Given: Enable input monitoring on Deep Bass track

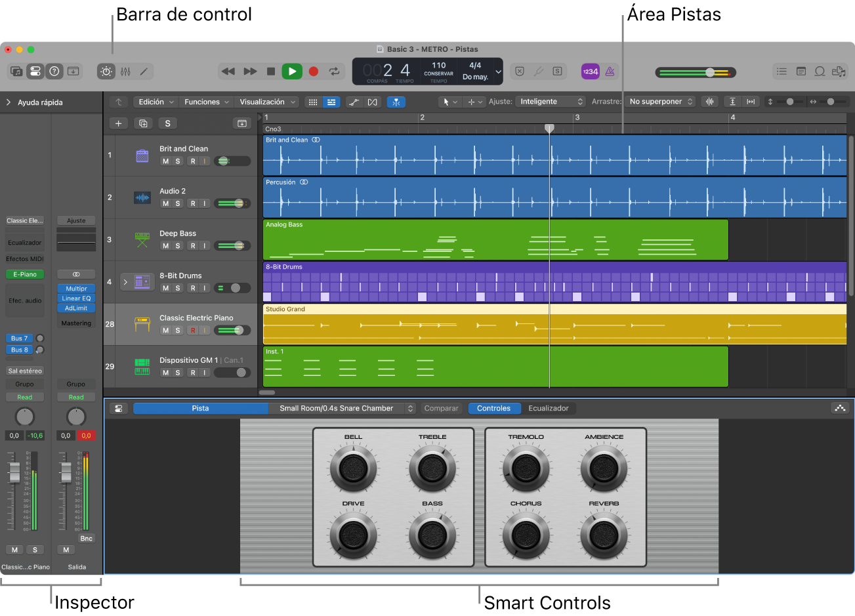Looking at the screenshot, I should [x=205, y=246].
